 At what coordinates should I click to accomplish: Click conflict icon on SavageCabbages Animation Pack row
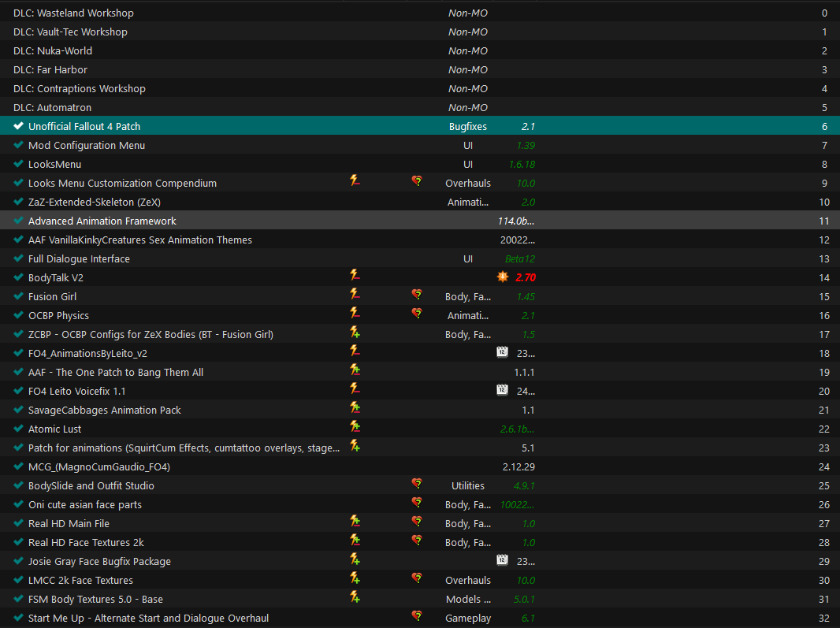pos(355,408)
